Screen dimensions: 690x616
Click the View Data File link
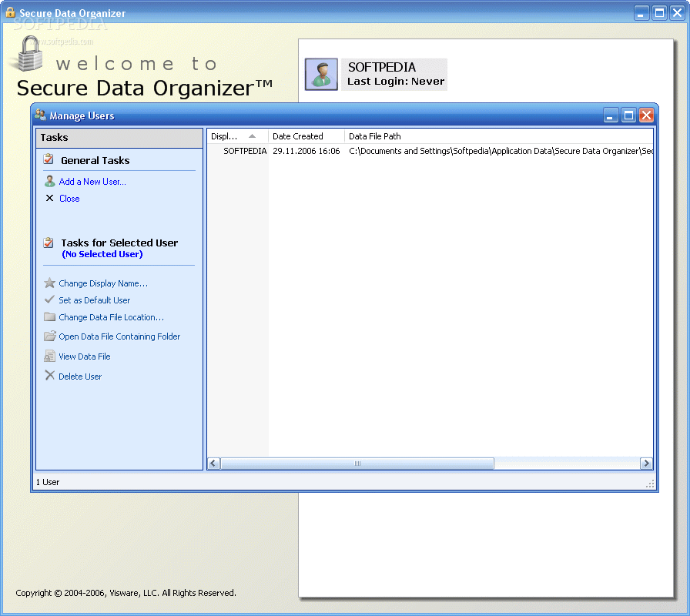point(85,357)
